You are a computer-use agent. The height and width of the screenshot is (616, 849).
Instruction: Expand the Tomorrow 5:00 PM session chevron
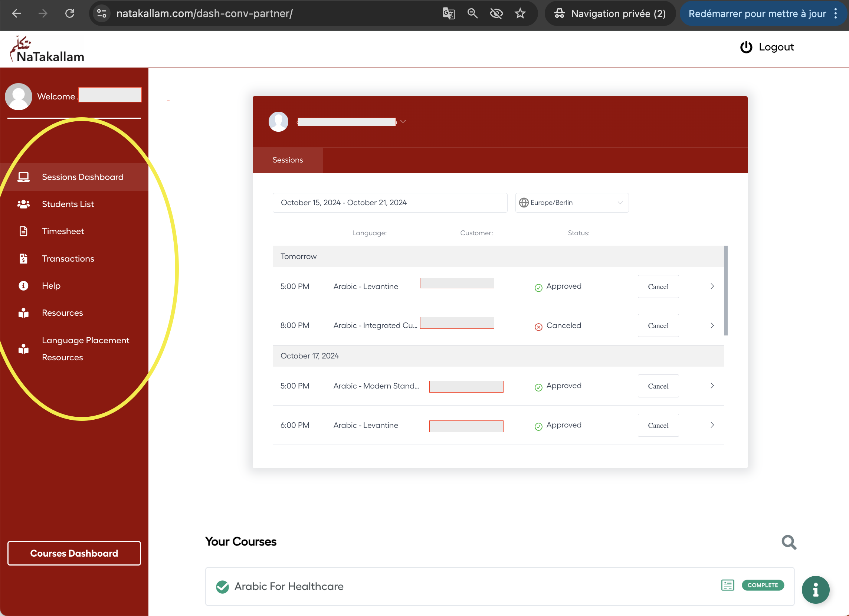pos(712,286)
